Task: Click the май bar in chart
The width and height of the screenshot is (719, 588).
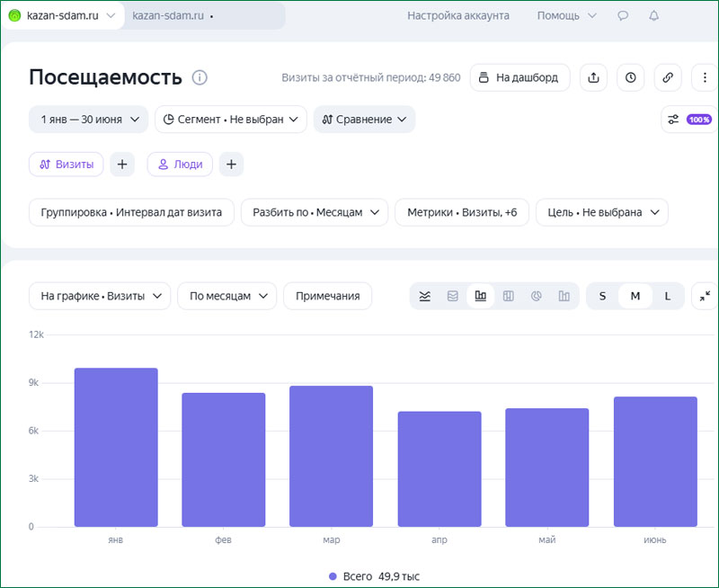Action: [x=547, y=468]
